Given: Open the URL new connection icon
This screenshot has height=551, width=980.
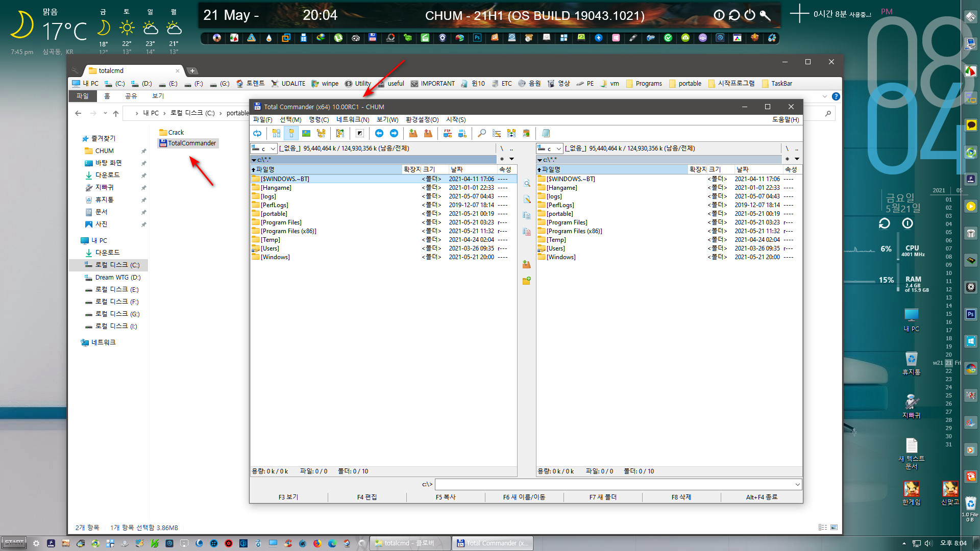Looking at the screenshot, I should (462, 134).
